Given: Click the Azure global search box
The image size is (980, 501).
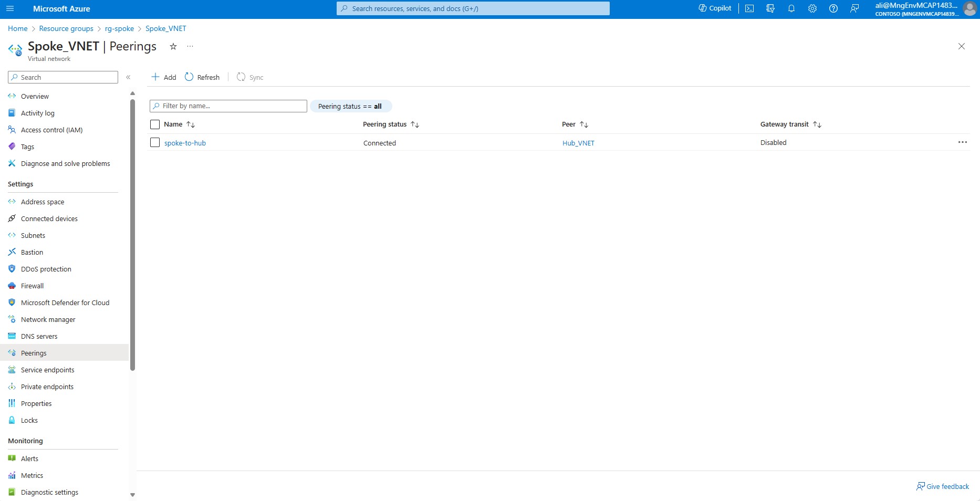Looking at the screenshot, I should tap(473, 8).
